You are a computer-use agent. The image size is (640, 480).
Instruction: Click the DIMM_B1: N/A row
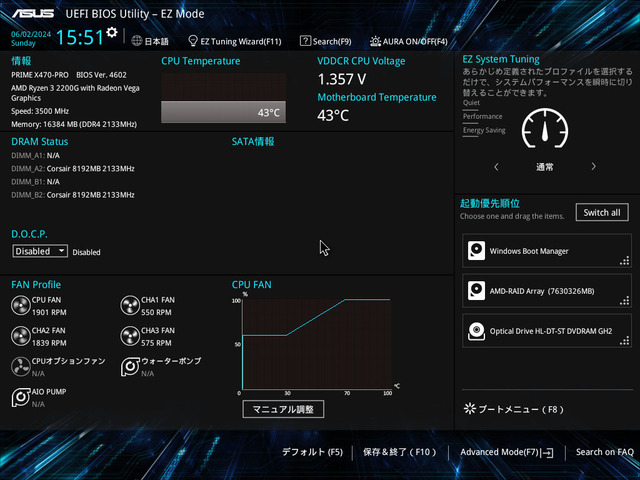(36, 182)
